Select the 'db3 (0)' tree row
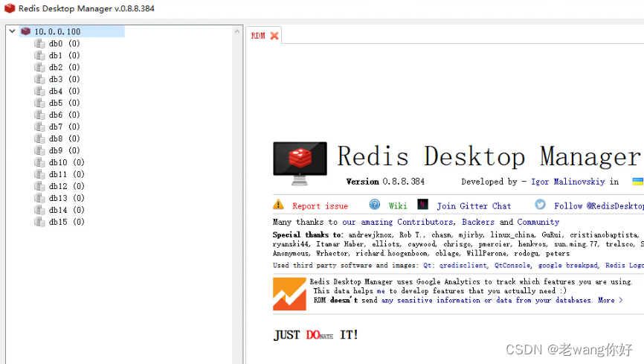Image resolution: width=644 pixels, height=364 pixels. [x=64, y=80]
